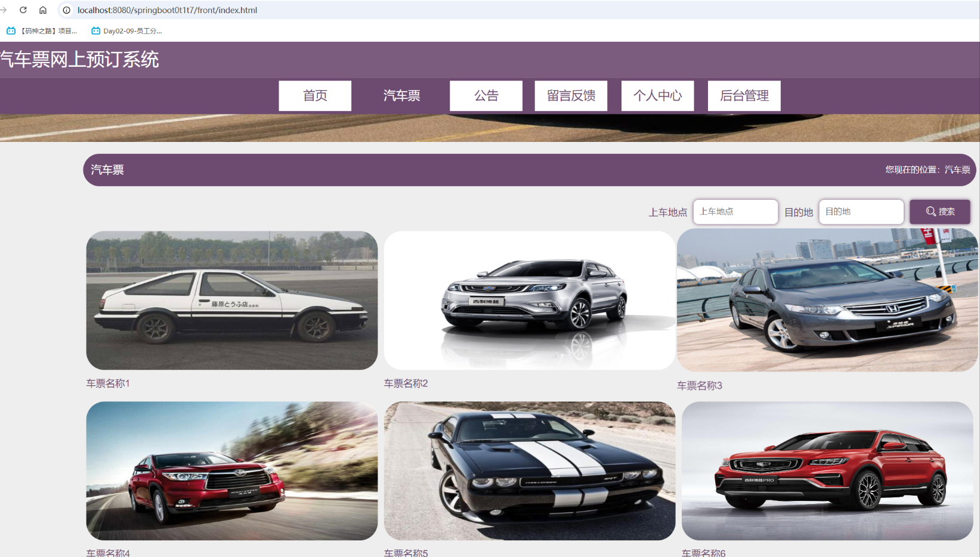
Task: Click the 车票名称5 title
Action: coord(406,553)
